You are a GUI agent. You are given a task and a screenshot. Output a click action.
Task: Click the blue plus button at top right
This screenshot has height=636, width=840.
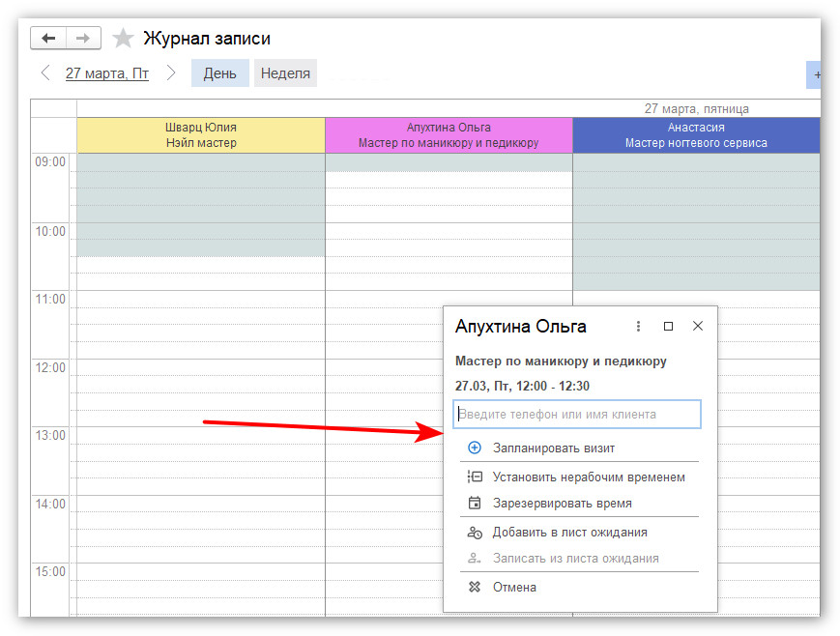pos(814,75)
